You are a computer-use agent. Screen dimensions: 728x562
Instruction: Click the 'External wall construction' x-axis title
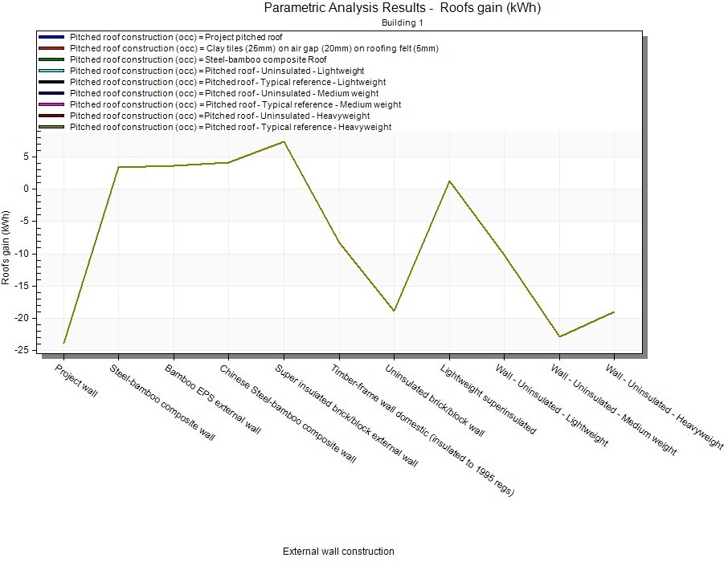click(x=338, y=552)
